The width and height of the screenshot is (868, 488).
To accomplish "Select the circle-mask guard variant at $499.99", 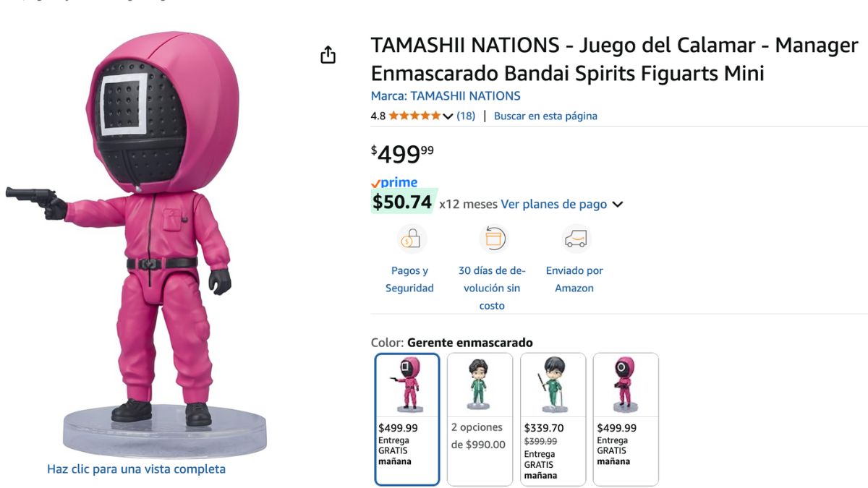I will [x=626, y=419].
